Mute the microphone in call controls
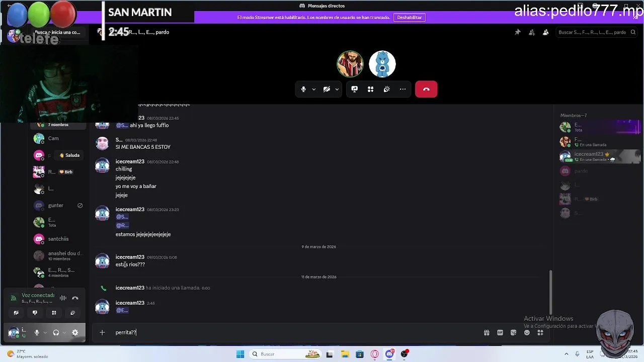Screen dimensions: 644x362 303,89
